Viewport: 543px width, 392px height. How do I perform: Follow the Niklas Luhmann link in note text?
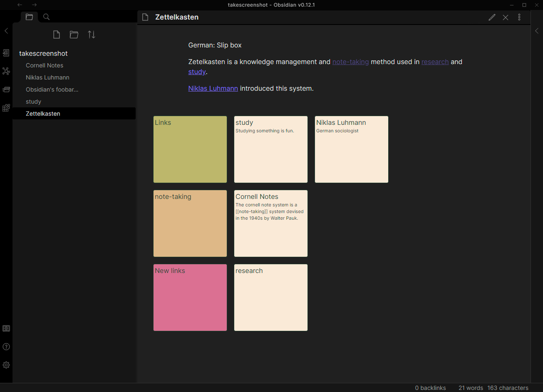(x=213, y=89)
